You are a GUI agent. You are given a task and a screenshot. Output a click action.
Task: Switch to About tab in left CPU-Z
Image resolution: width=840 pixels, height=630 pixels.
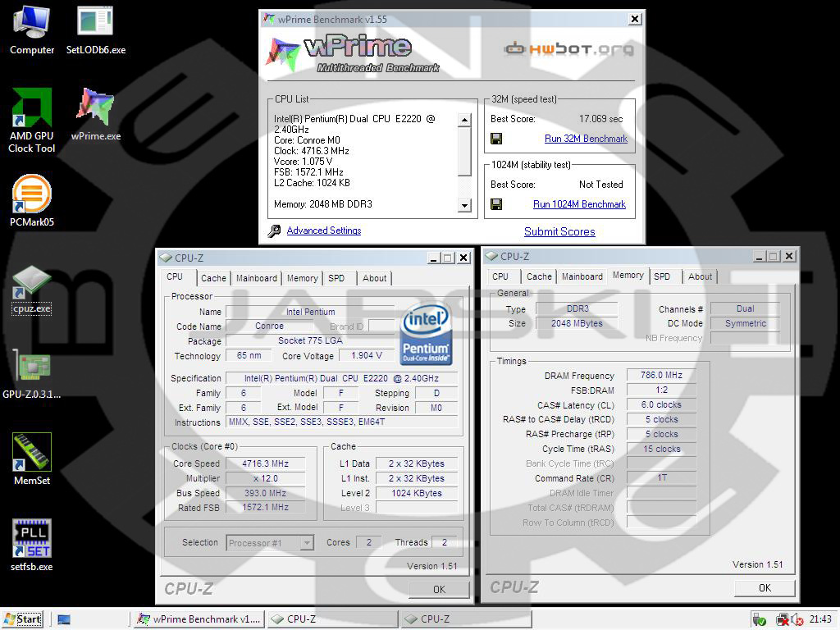click(374, 278)
